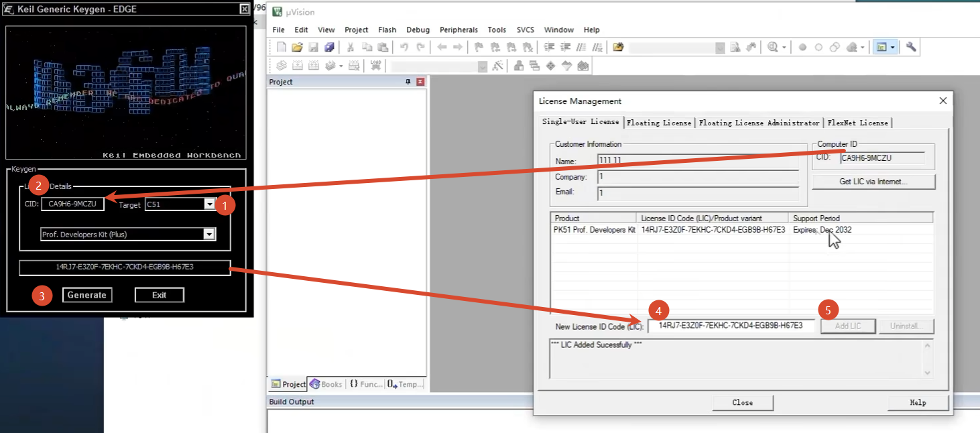Image resolution: width=980 pixels, height=433 pixels.
Task: Start debug session magnifier icon
Action: [773, 47]
